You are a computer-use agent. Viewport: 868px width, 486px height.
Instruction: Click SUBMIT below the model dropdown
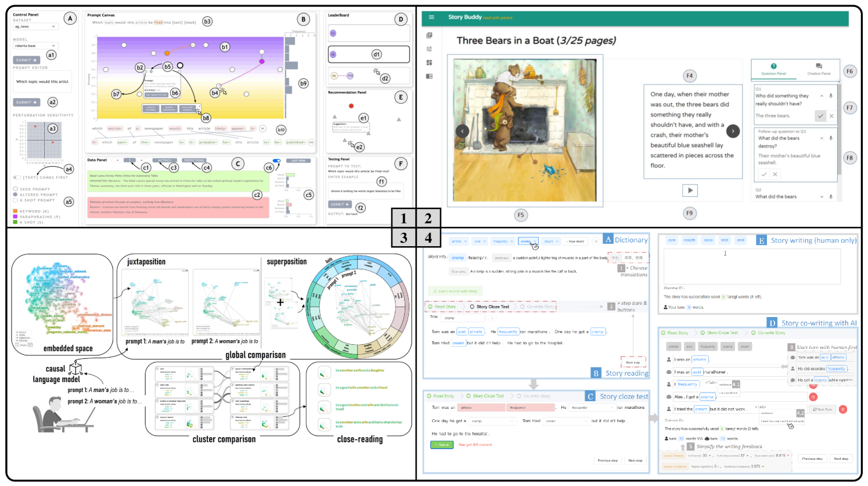point(26,60)
